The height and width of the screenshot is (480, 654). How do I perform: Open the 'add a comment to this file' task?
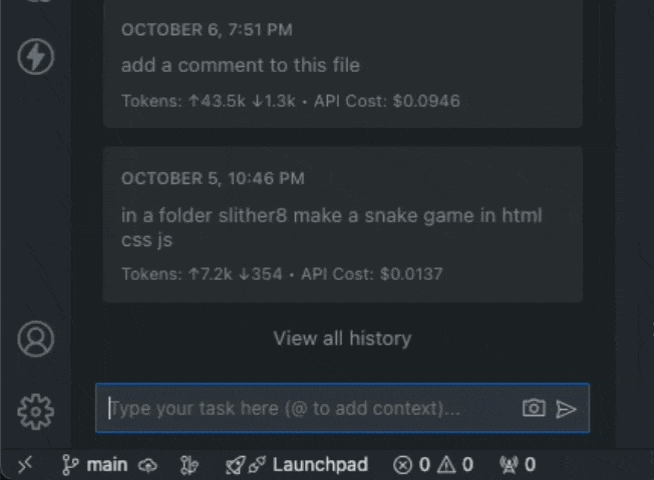[x=240, y=65]
